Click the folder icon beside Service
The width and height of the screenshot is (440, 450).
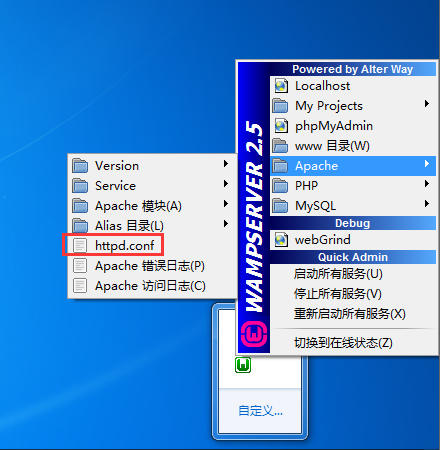(80, 186)
